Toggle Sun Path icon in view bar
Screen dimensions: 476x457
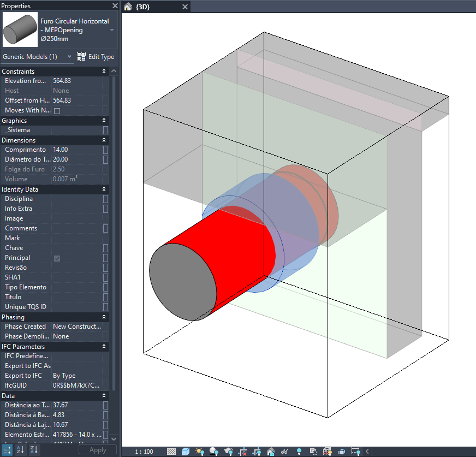click(x=200, y=452)
